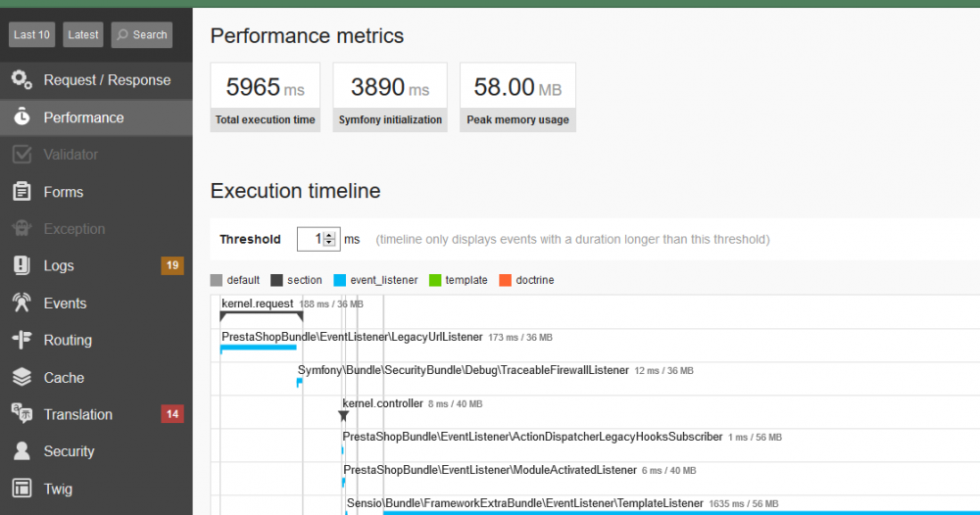Click the Performance stopwatch icon

[x=22, y=117]
